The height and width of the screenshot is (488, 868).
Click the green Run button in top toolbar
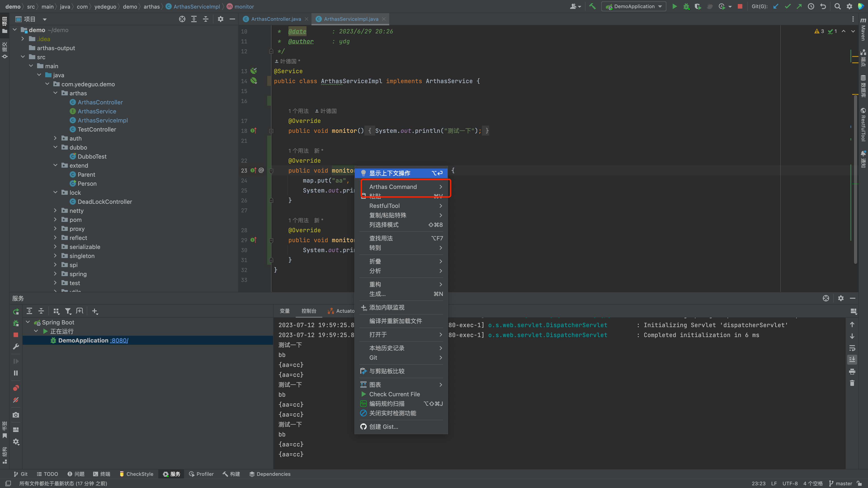click(x=674, y=6)
